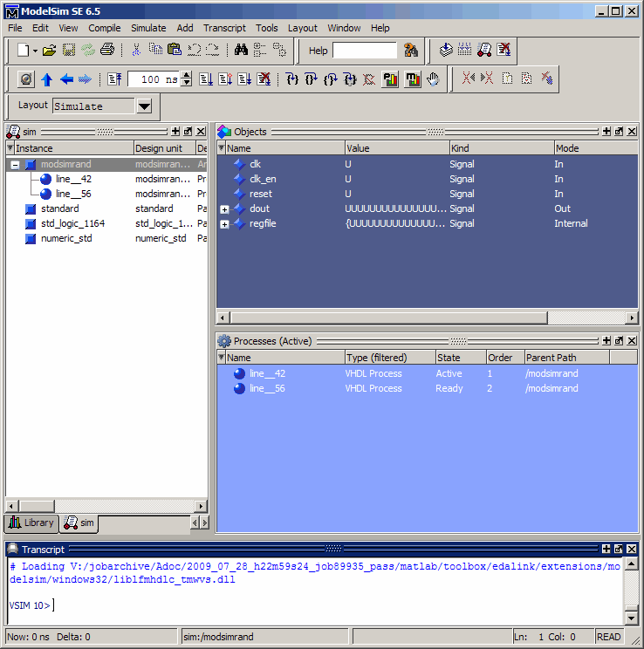Switch to the Library tab
Image resolution: width=644 pixels, height=649 pixels.
click(32, 523)
